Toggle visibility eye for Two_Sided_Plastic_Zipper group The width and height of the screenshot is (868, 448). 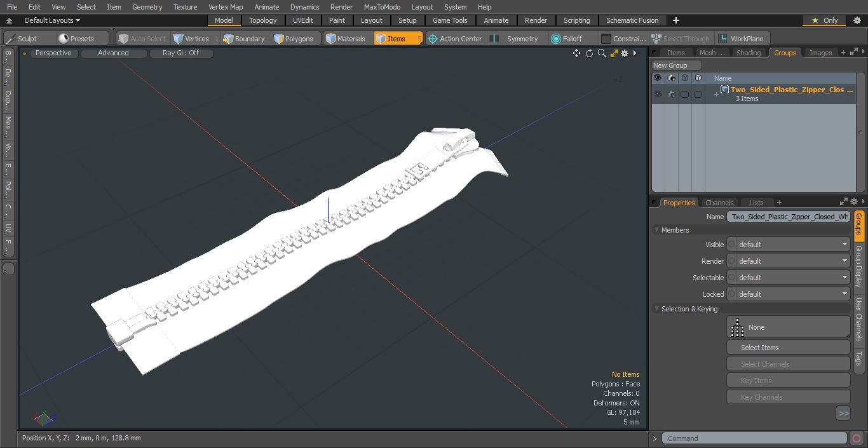click(658, 94)
